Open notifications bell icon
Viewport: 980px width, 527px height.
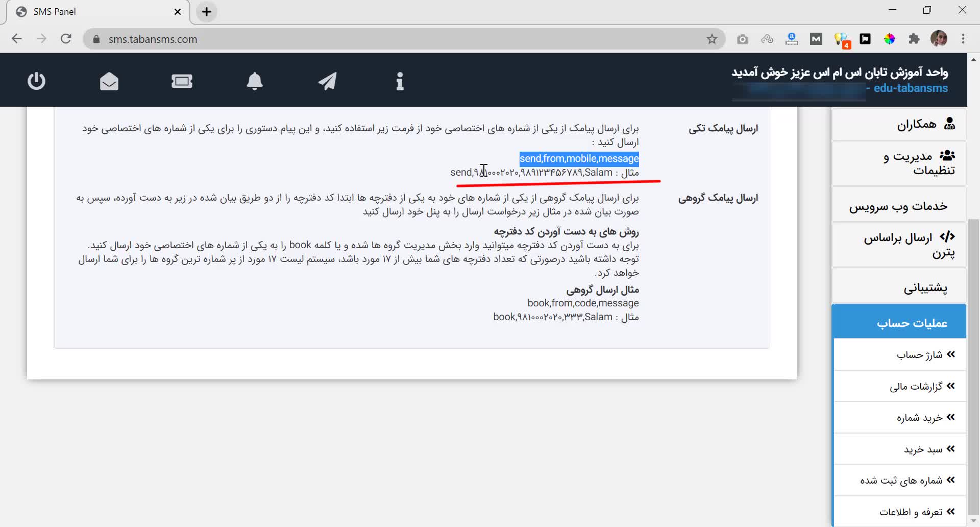pyautogui.click(x=255, y=81)
